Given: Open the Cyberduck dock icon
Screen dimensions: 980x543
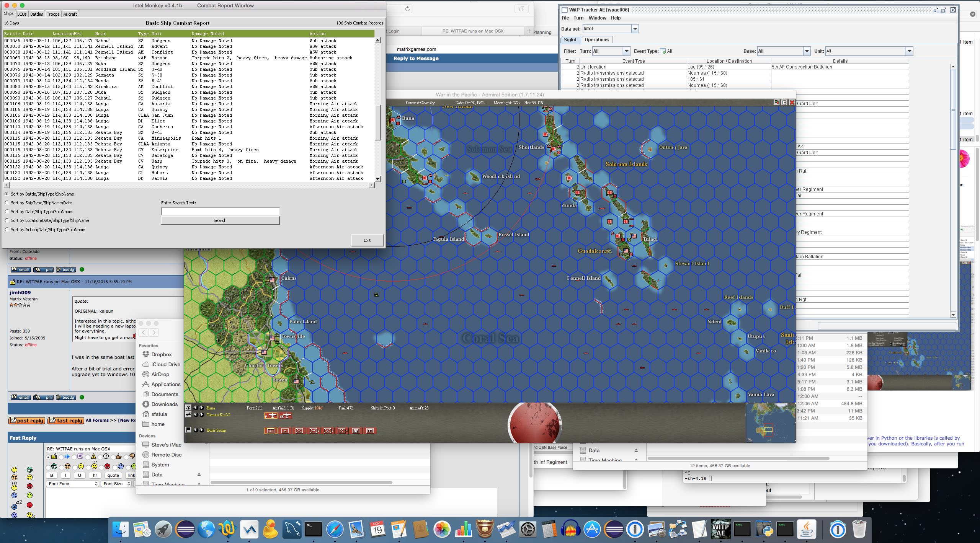Looking at the screenshot, I should pyautogui.click(x=270, y=529).
